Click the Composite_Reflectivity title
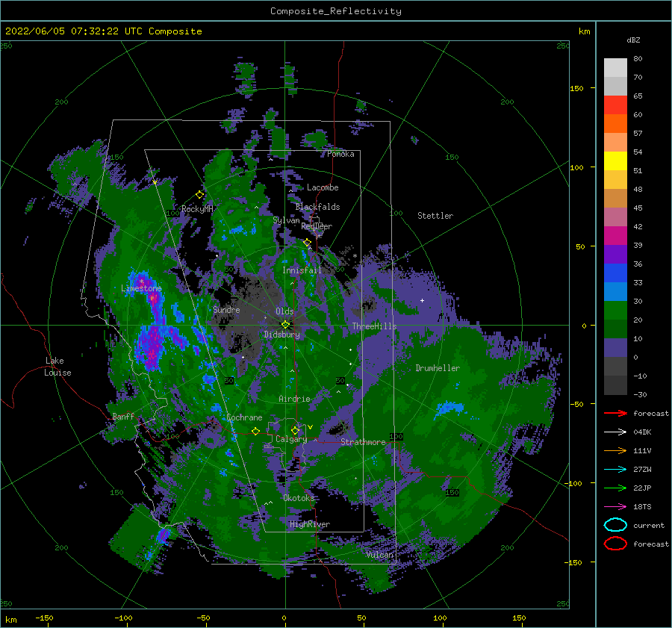The width and height of the screenshot is (672, 628). (x=336, y=11)
